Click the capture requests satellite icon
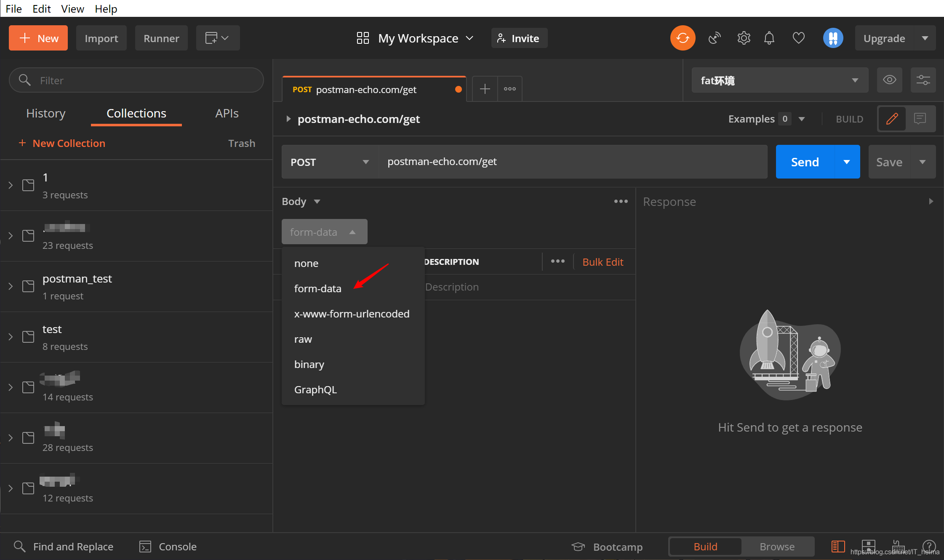Image resolution: width=944 pixels, height=560 pixels. [x=715, y=38]
